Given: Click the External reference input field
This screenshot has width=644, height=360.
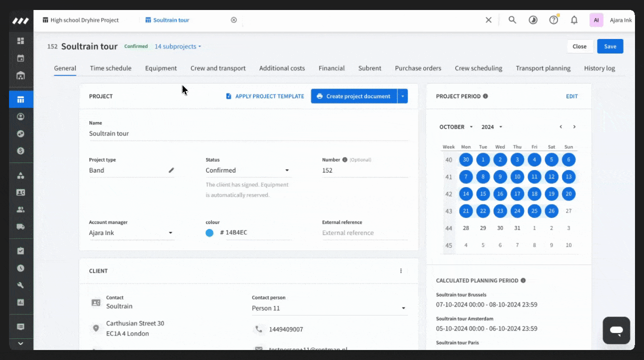Looking at the screenshot, I should point(365,233).
